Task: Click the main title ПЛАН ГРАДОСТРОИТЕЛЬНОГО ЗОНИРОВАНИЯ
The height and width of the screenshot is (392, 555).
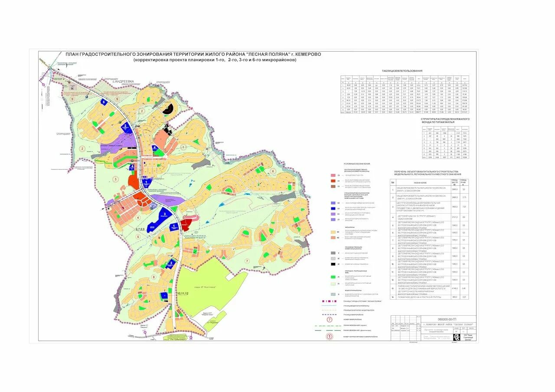Action: pos(193,55)
